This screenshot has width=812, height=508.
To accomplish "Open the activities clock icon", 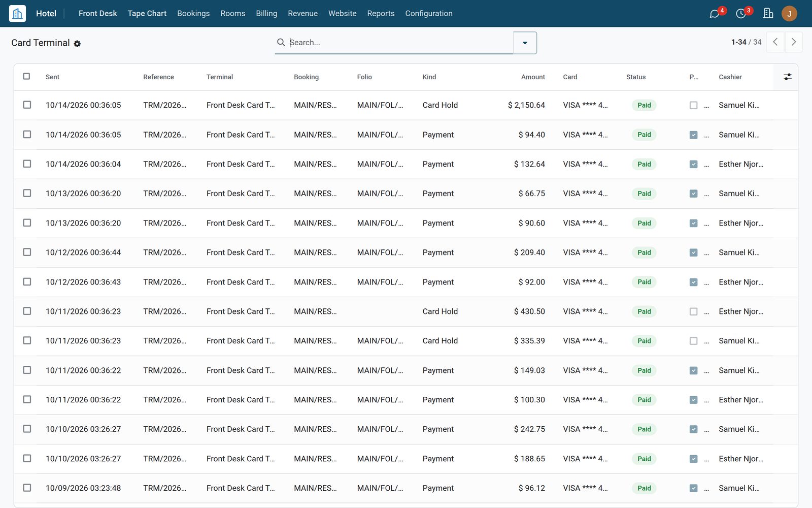I will [741, 14].
